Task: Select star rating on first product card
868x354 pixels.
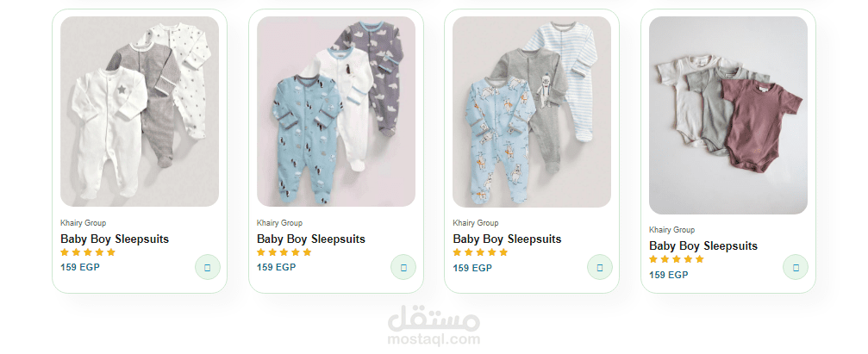Action: pos(88,252)
